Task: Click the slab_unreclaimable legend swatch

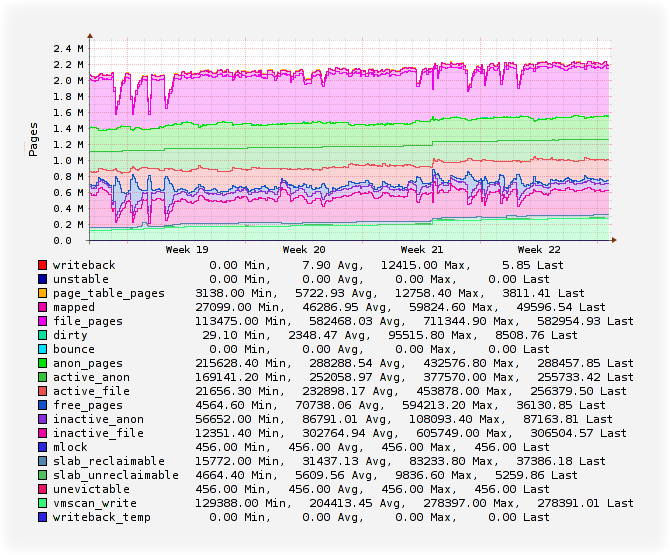Action: [x=42, y=475]
